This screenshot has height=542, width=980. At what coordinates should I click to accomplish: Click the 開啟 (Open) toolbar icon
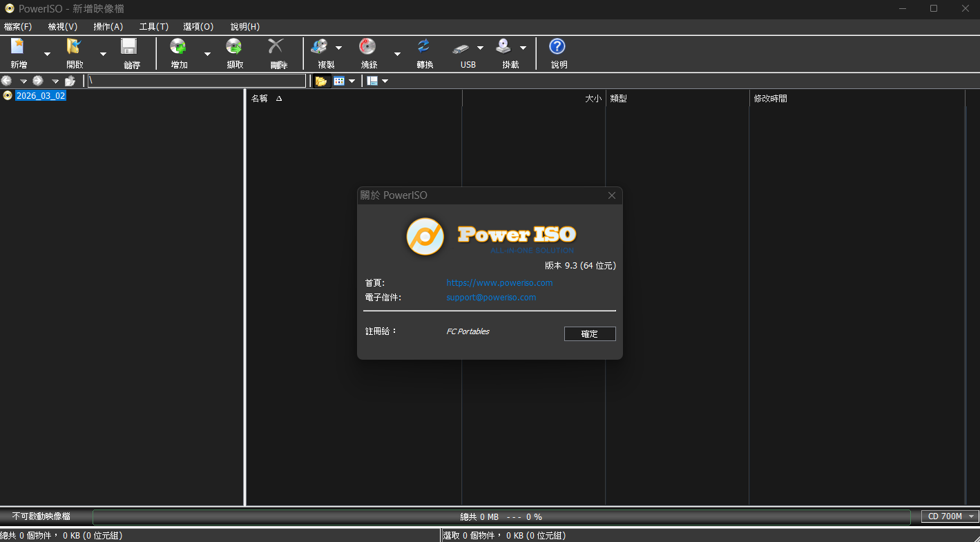pos(74,47)
